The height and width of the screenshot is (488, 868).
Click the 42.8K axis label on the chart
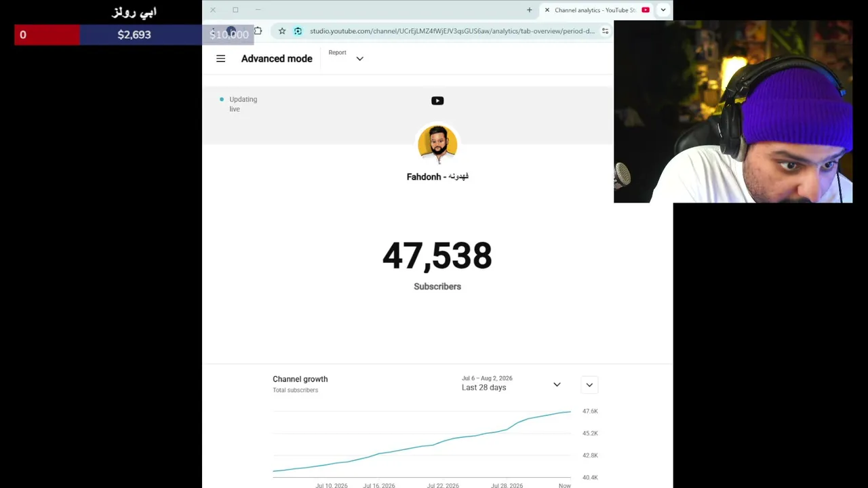pos(590,455)
